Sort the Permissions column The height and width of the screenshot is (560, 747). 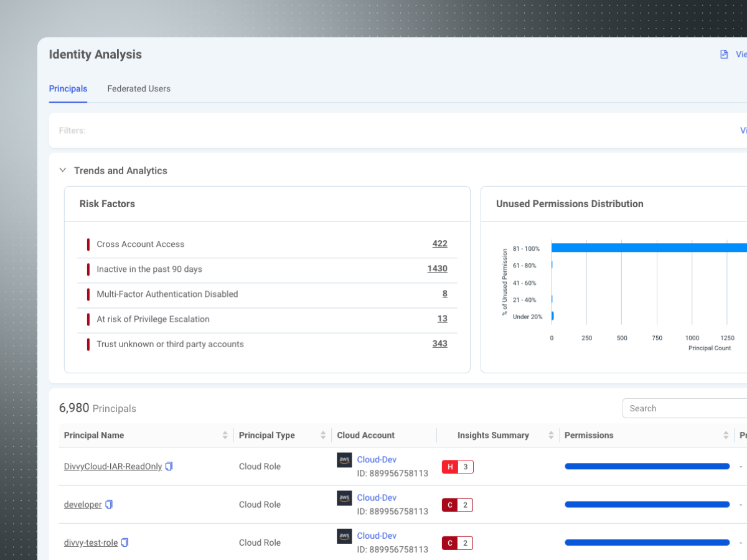tap(726, 436)
